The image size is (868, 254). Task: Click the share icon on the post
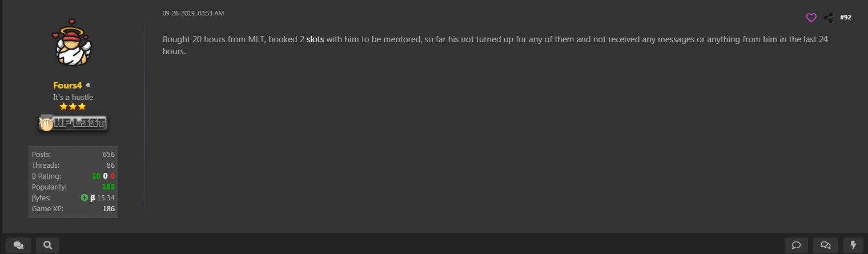coord(829,18)
